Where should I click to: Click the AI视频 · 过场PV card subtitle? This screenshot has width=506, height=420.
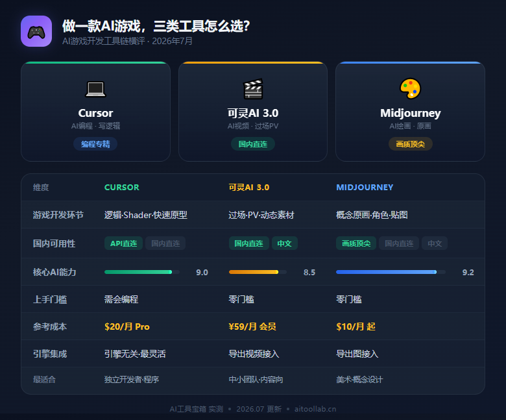[x=253, y=126]
